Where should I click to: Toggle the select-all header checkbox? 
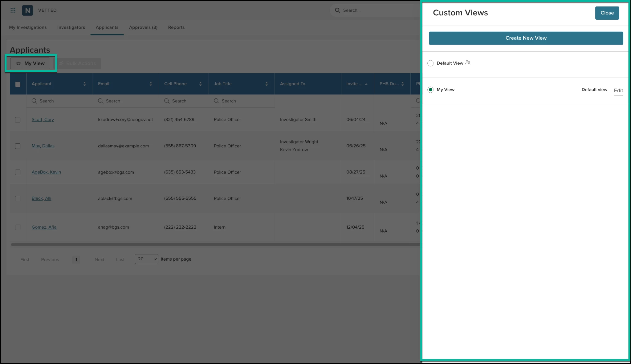tap(18, 84)
